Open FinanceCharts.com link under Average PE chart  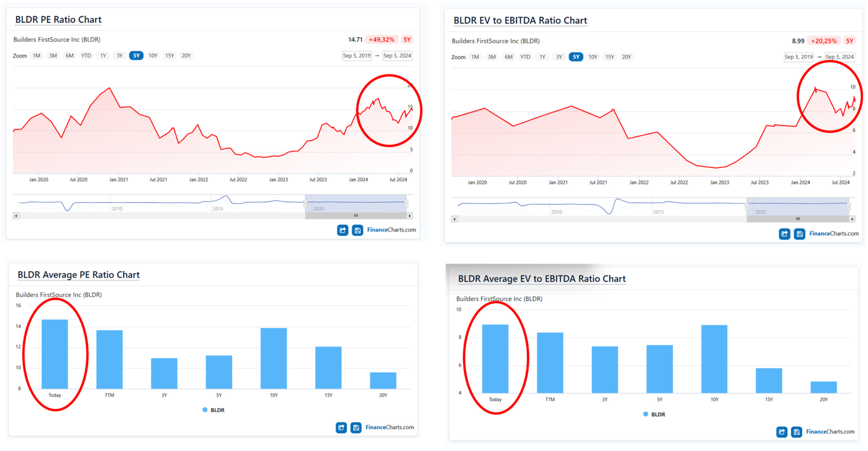389,427
